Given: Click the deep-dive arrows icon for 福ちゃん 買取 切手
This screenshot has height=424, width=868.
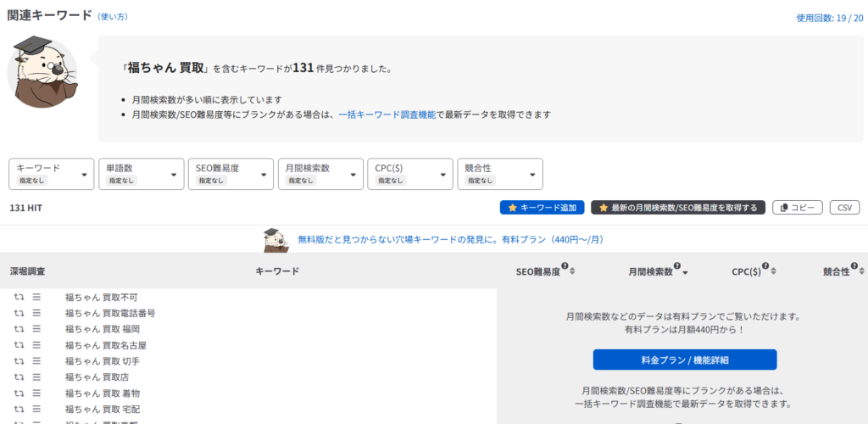Looking at the screenshot, I should click(x=19, y=361).
